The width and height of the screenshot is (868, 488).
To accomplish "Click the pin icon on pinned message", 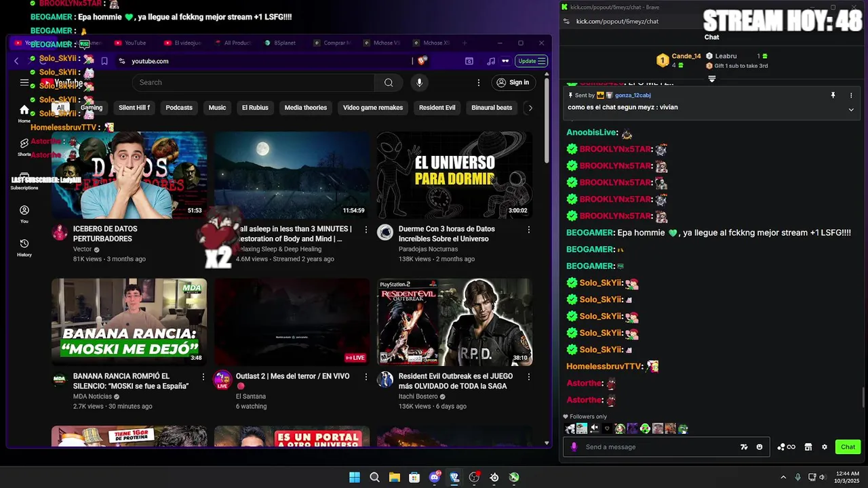I will point(833,96).
